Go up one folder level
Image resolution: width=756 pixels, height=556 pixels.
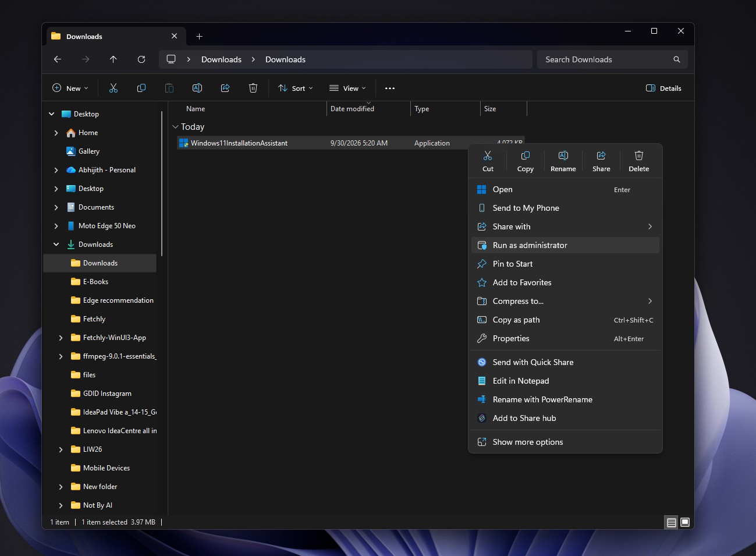click(x=113, y=59)
